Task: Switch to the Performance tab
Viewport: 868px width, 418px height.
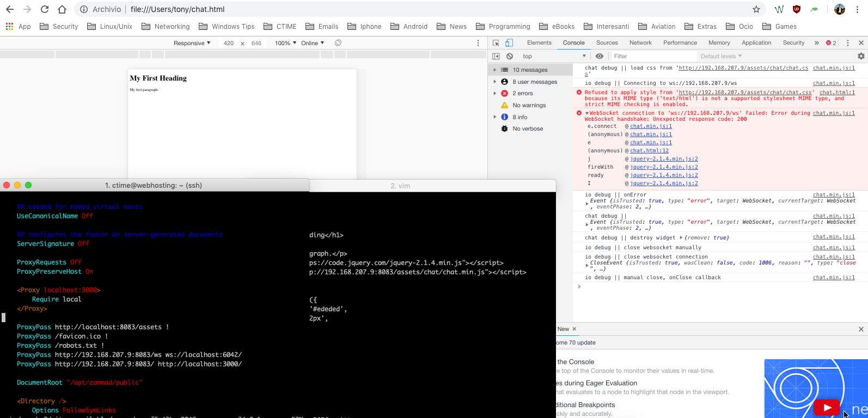Action: pos(680,43)
